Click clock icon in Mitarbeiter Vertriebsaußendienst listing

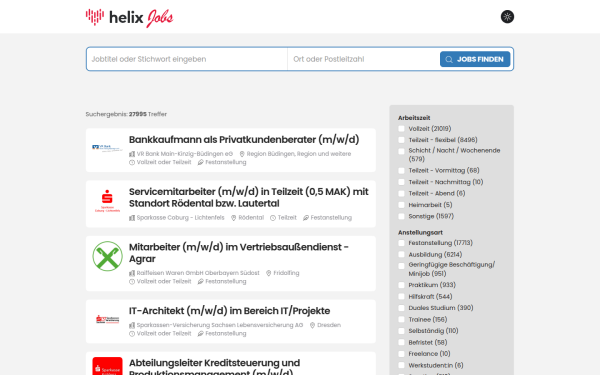(x=132, y=281)
